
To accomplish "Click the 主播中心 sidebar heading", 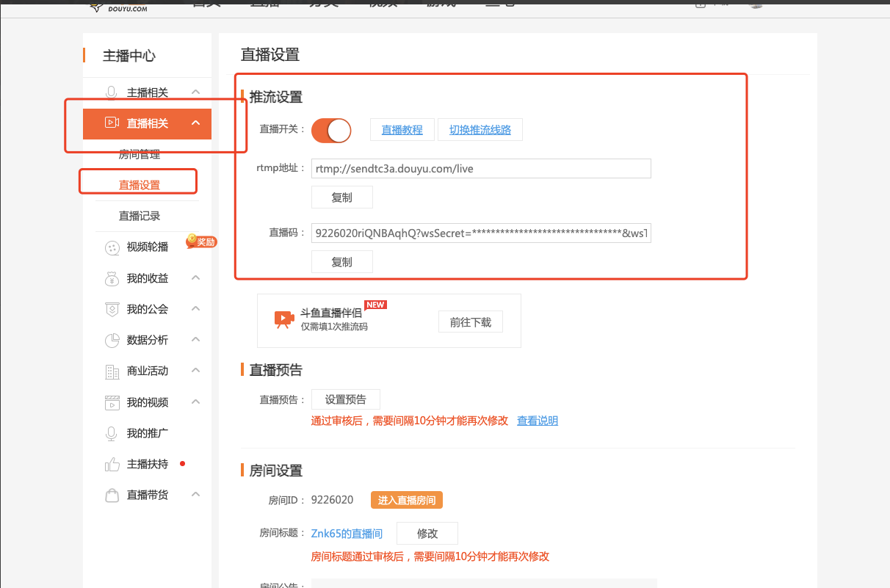I will coord(129,56).
